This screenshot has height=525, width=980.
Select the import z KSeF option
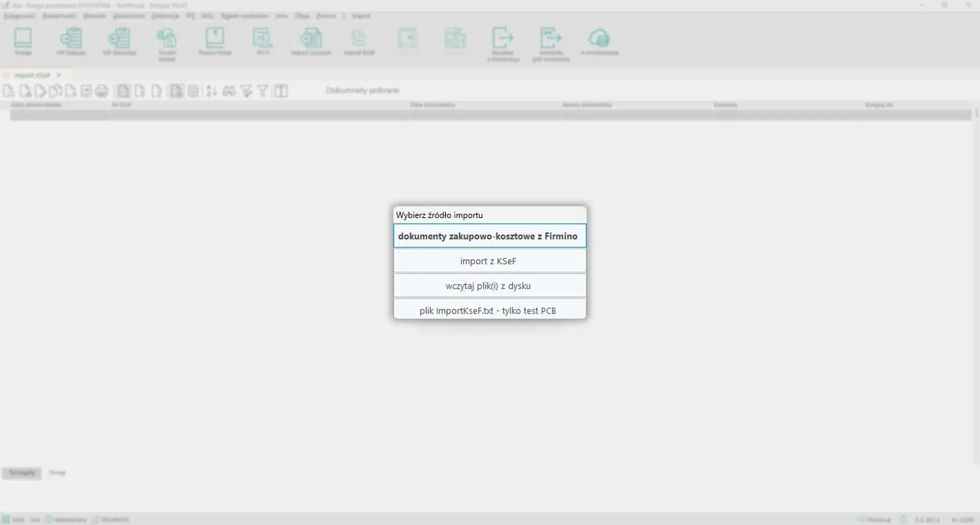coord(489,261)
